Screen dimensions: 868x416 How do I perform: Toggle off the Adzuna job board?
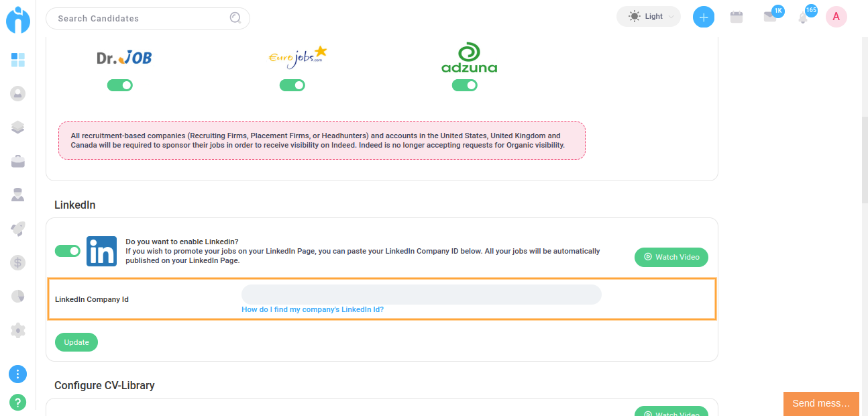click(x=465, y=85)
